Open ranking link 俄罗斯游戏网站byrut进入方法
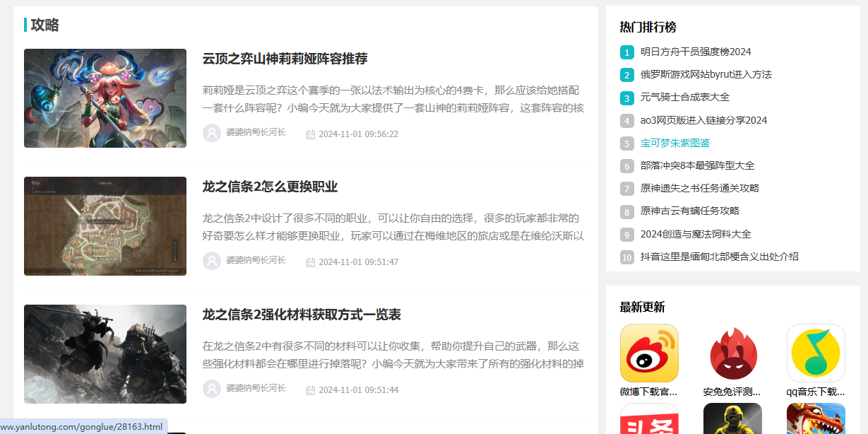The width and height of the screenshot is (868, 434). (x=706, y=74)
